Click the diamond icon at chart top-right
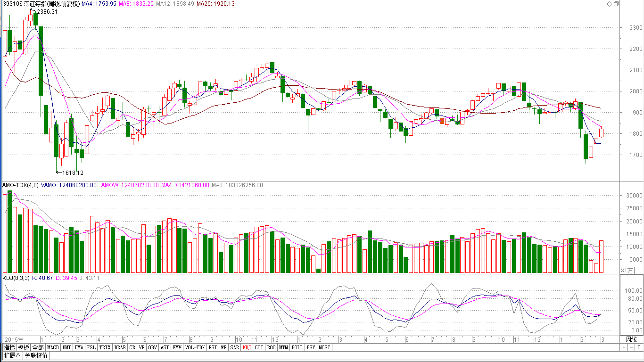This screenshot has width=644, height=362. tap(609, 4)
